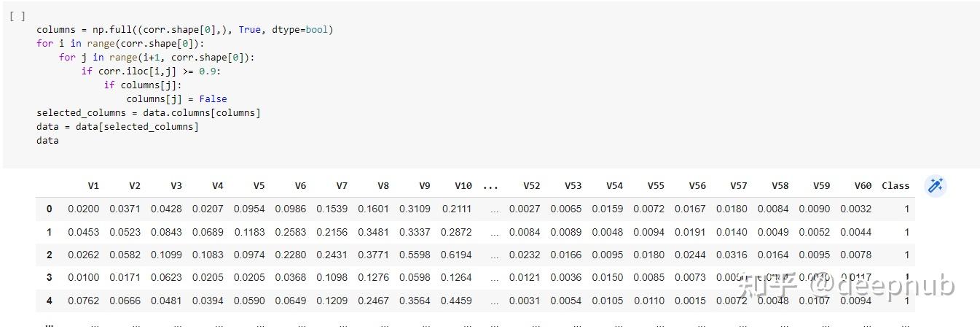Click the cell run brackets indicator
Screen dimensions: 980x329
click(18, 16)
